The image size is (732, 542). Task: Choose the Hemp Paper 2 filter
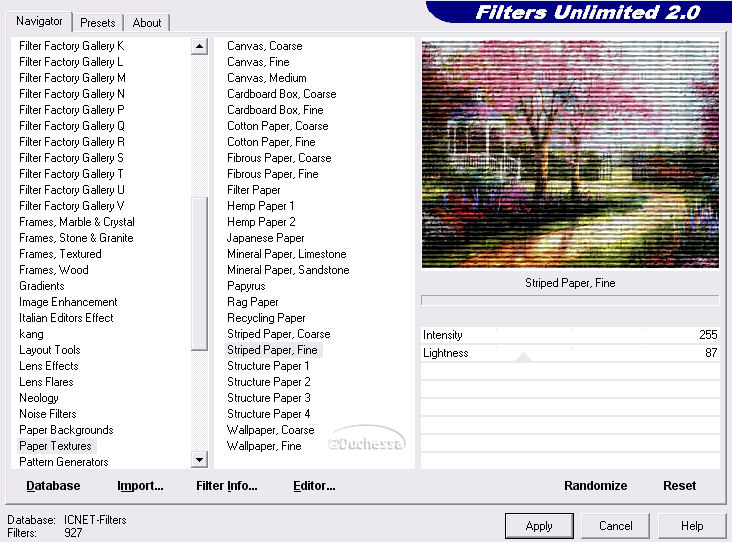pyautogui.click(x=261, y=222)
